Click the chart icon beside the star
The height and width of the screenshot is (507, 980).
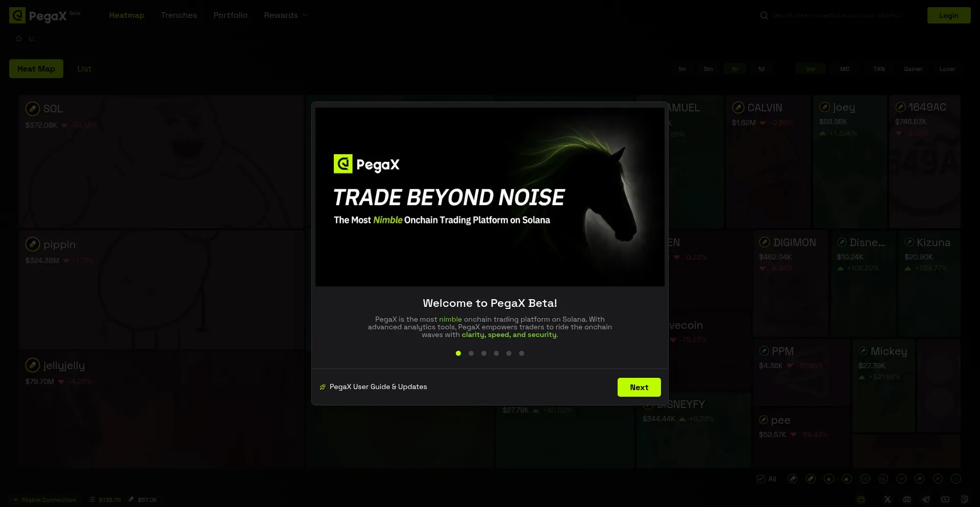tap(32, 38)
